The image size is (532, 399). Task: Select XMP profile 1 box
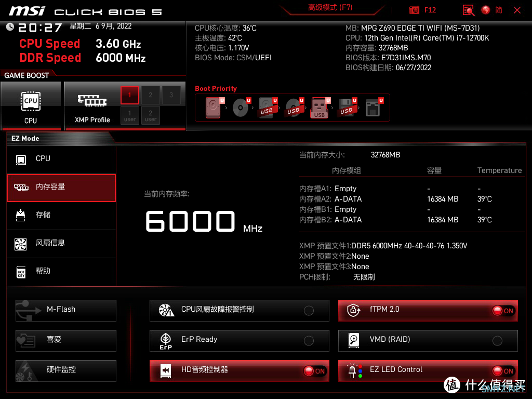129,95
